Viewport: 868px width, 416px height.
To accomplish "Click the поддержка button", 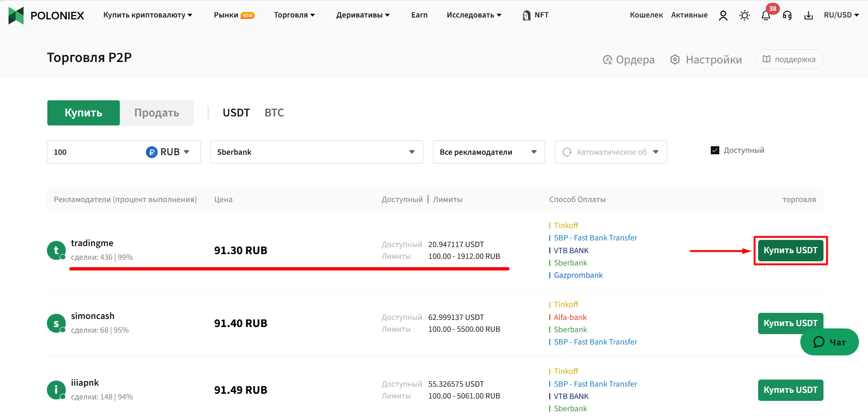I will point(789,59).
